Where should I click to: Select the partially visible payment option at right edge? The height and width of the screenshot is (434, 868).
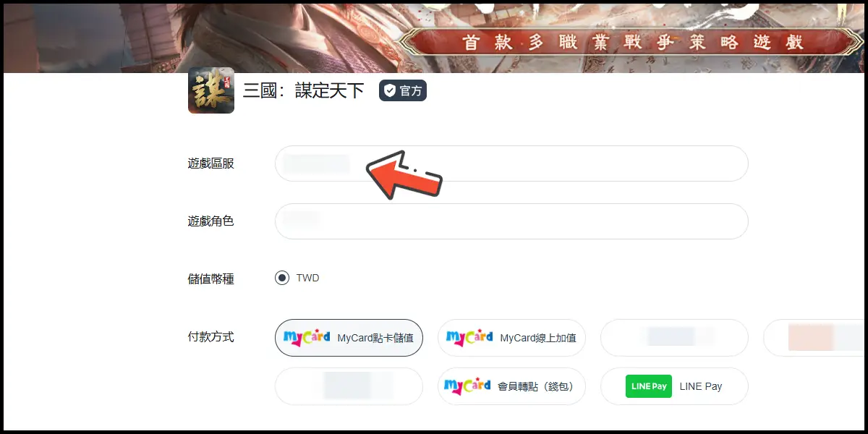coord(814,338)
